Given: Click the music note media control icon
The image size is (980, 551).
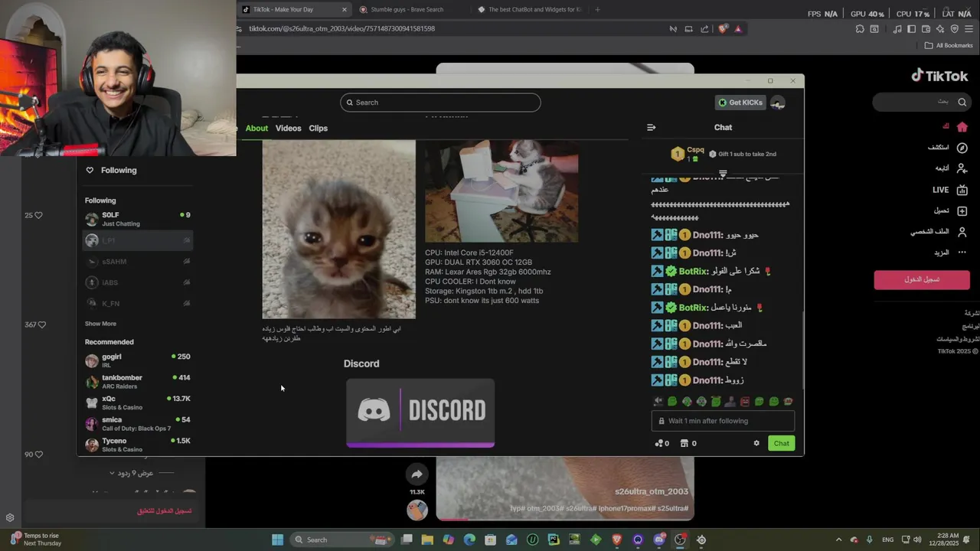Looking at the screenshot, I should click(897, 29).
